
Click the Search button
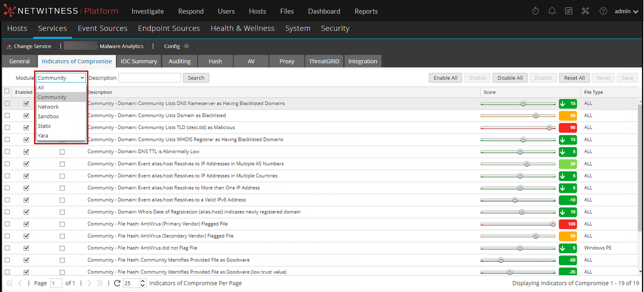(x=196, y=78)
